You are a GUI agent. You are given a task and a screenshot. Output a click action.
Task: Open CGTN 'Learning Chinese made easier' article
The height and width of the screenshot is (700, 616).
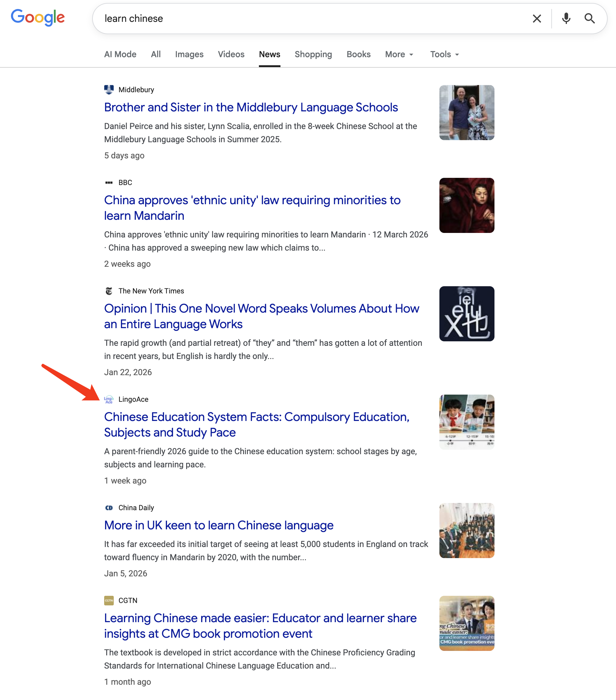260,626
